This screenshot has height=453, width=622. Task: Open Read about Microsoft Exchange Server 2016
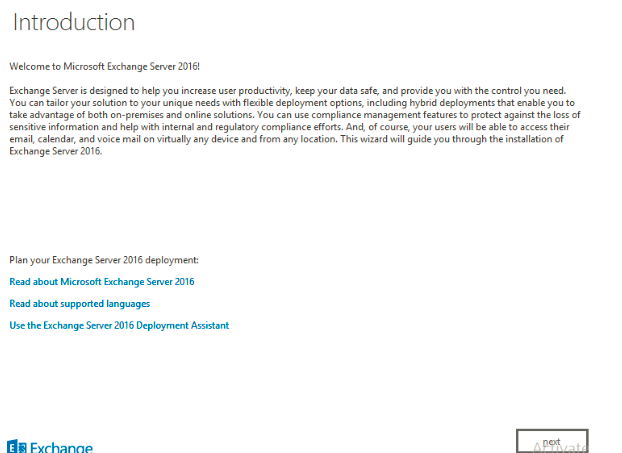102,282
